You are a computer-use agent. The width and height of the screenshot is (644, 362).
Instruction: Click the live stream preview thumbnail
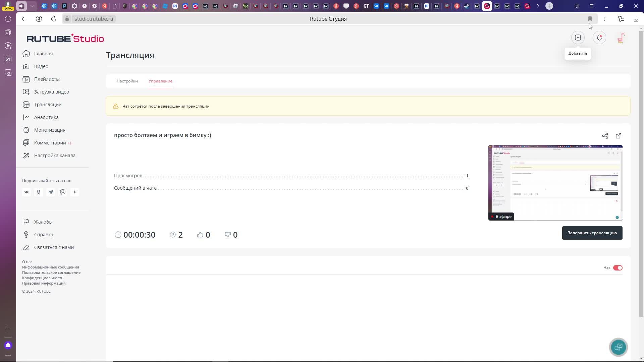coord(555,183)
